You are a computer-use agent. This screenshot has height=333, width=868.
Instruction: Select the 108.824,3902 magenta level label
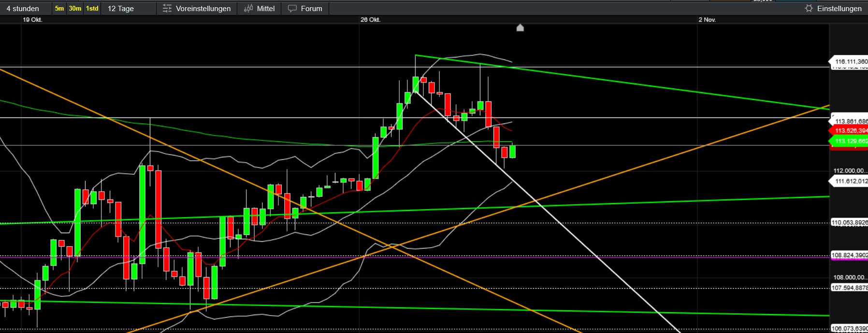(849, 255)
